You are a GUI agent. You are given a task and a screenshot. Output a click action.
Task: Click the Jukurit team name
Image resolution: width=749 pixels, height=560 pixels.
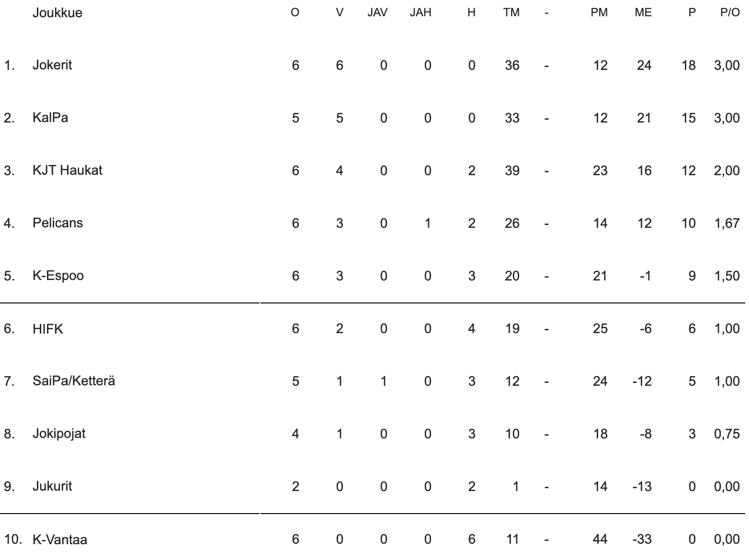(52, 486)
